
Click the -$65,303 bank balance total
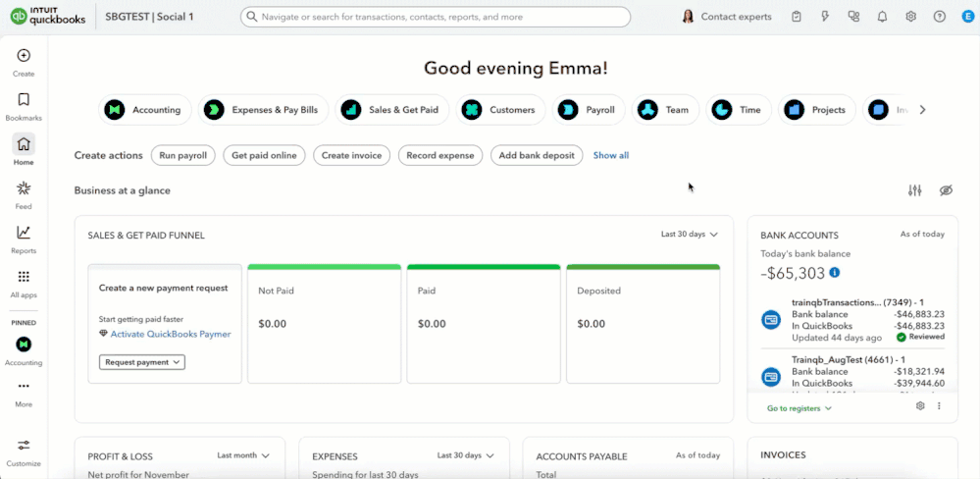pos(793,273)
